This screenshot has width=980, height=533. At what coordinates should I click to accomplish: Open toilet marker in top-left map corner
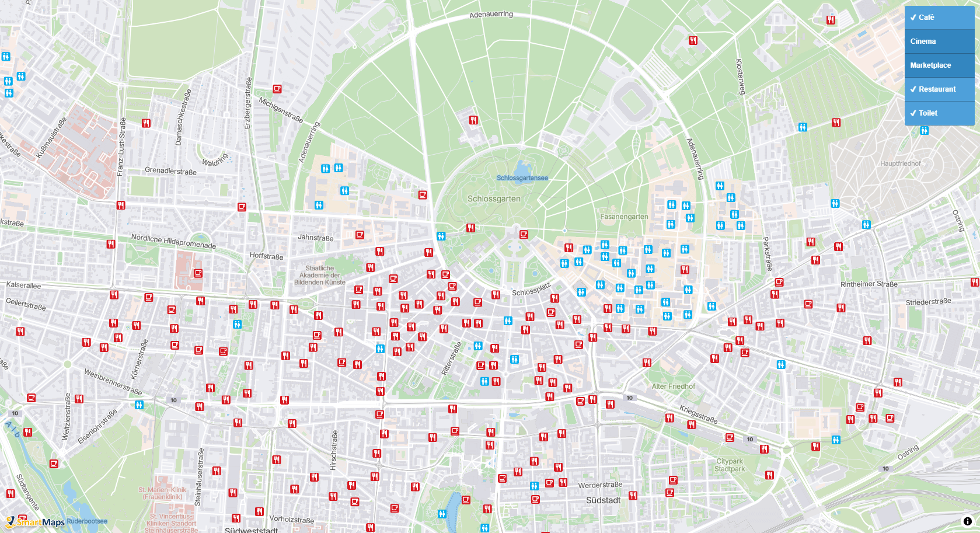[6, 57]
